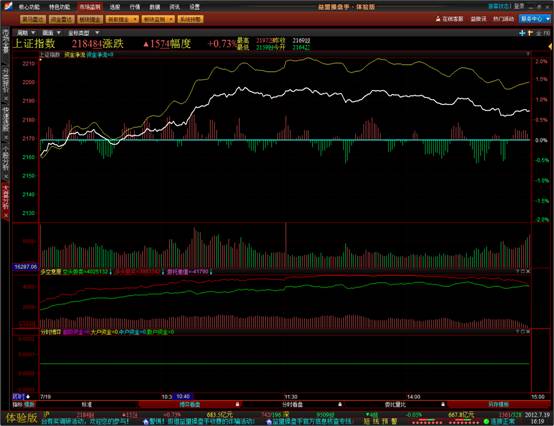Open the 益盟讯 link
The height and width of the screenshot is (426, 554).
478,19
